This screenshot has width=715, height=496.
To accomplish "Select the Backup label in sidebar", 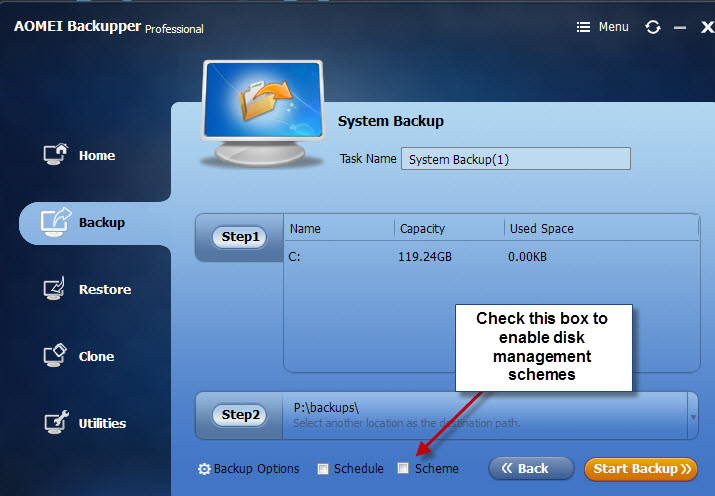I will coord(102,222).
